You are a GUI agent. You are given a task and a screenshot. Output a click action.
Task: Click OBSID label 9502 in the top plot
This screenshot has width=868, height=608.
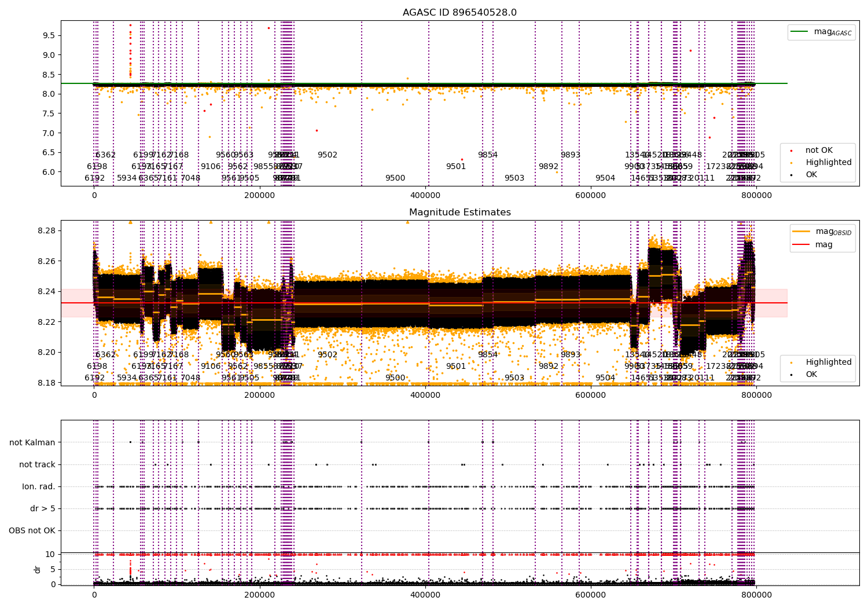(328, 155)
